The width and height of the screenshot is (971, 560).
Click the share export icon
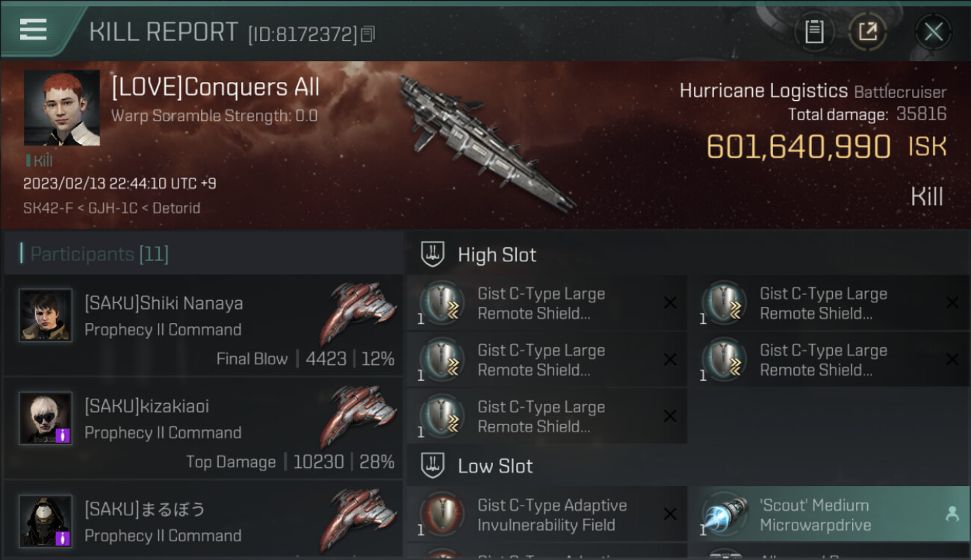pos(867,31)
